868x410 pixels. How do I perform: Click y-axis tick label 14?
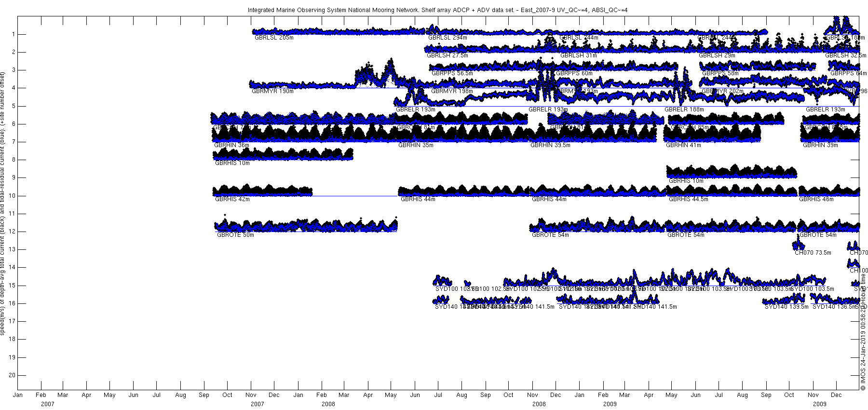point(11,267)
